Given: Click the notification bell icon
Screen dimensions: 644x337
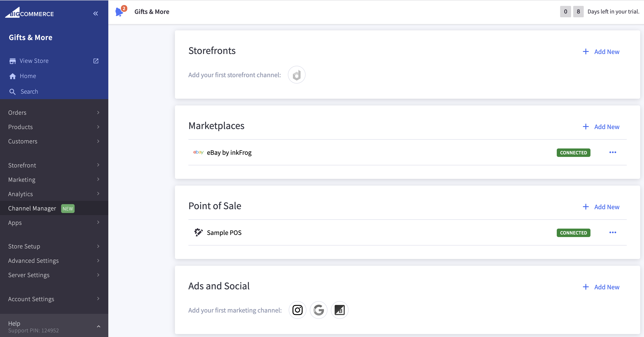Looking at the screenshot, I should 119,12.
